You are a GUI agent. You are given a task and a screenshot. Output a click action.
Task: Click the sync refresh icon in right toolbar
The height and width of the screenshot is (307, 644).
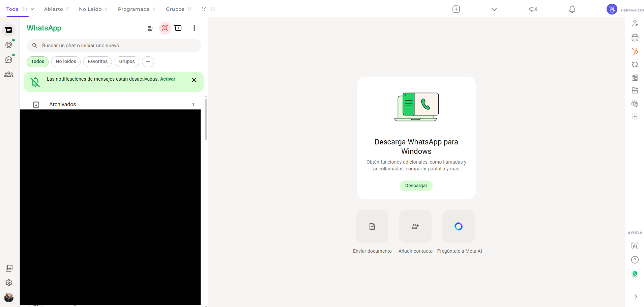pyautogui.click(x=635, y=64)
